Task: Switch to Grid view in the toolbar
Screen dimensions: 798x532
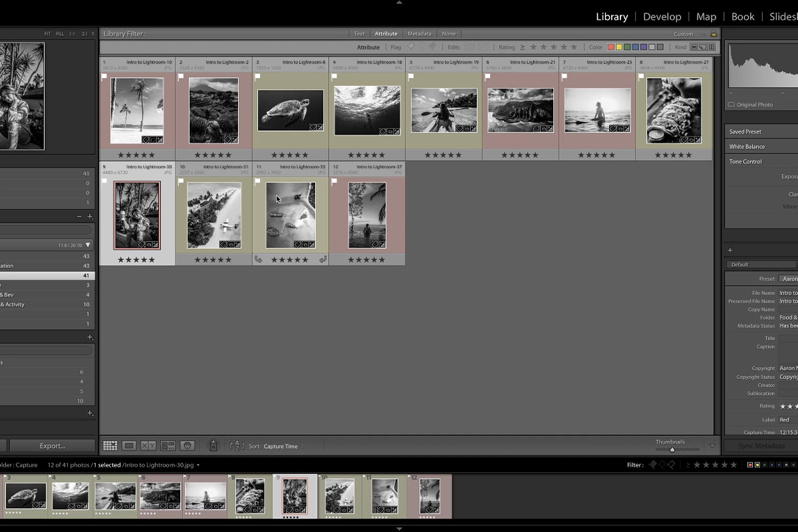Action: tap(110, 446)
